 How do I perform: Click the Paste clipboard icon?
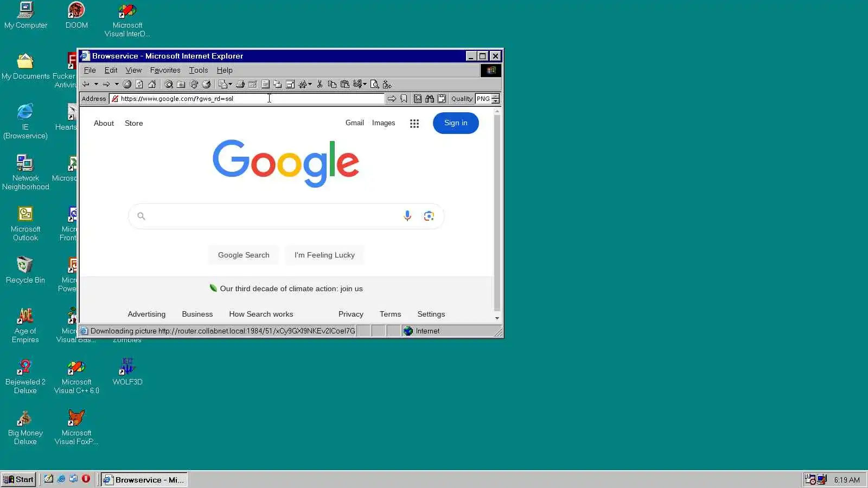(x=344, y=84)
